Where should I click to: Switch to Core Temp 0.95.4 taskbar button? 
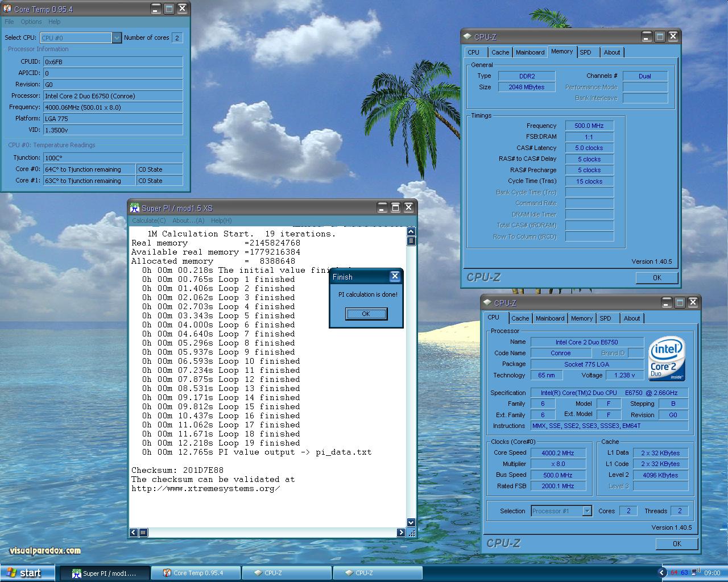(196, 573)
